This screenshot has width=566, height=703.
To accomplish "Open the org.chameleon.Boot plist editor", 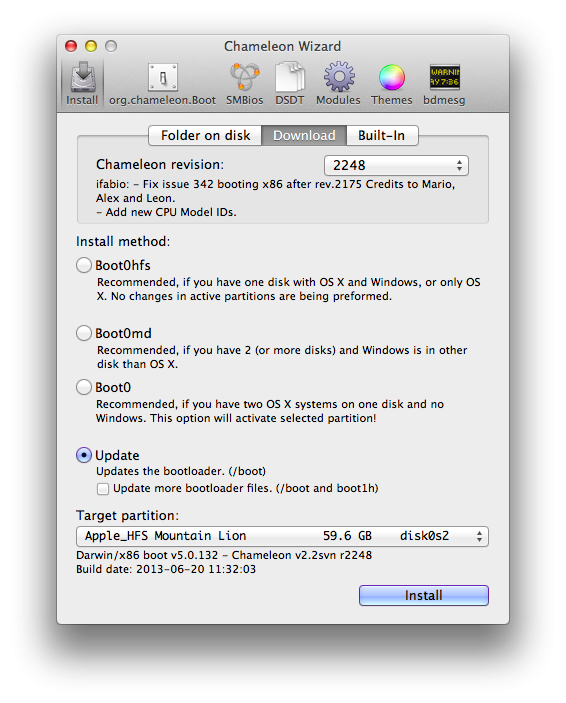I will tap(162, 84).
